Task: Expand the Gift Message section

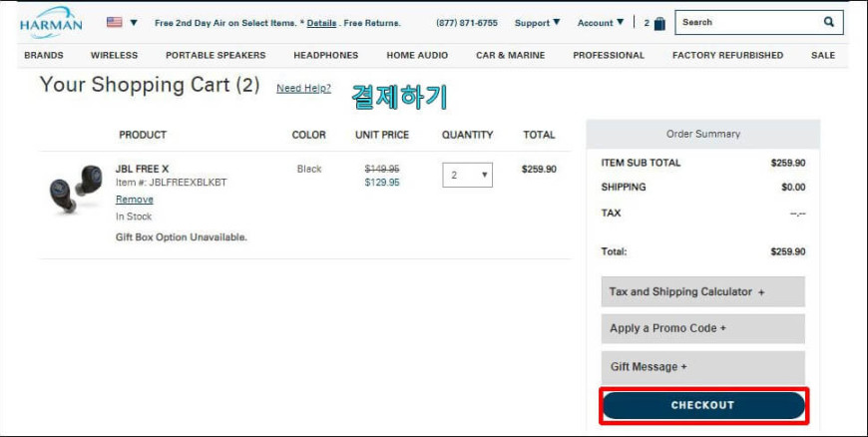Action: pyautogui.click(x=703, y=366)
